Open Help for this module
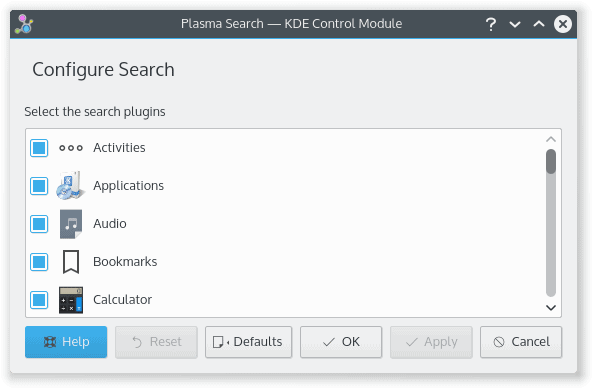The height and width of the screenshot is (389, 593). click(66, 342)
